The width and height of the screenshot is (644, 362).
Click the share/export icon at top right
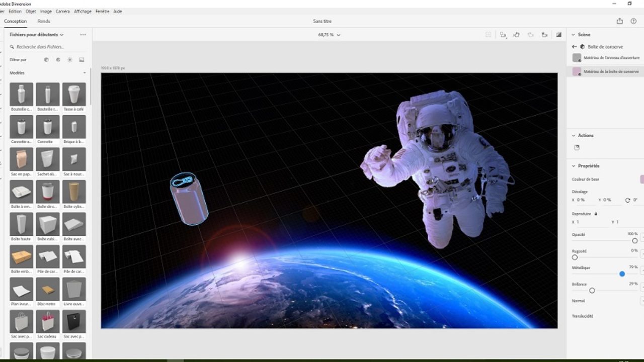[x=619, y=21]
